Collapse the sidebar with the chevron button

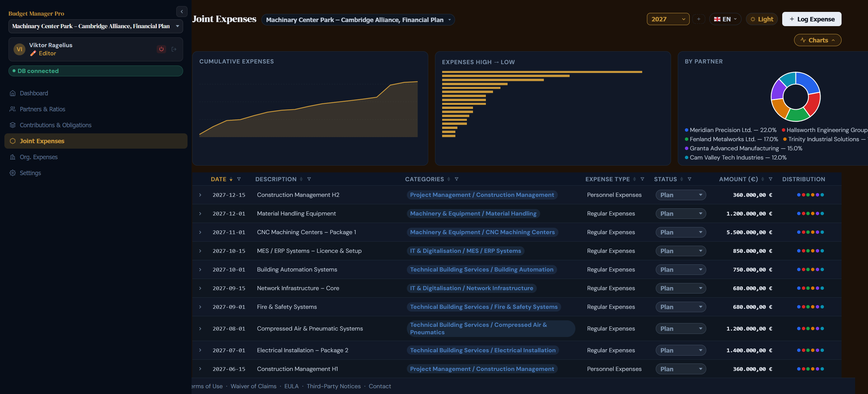(x=182, y=12)
